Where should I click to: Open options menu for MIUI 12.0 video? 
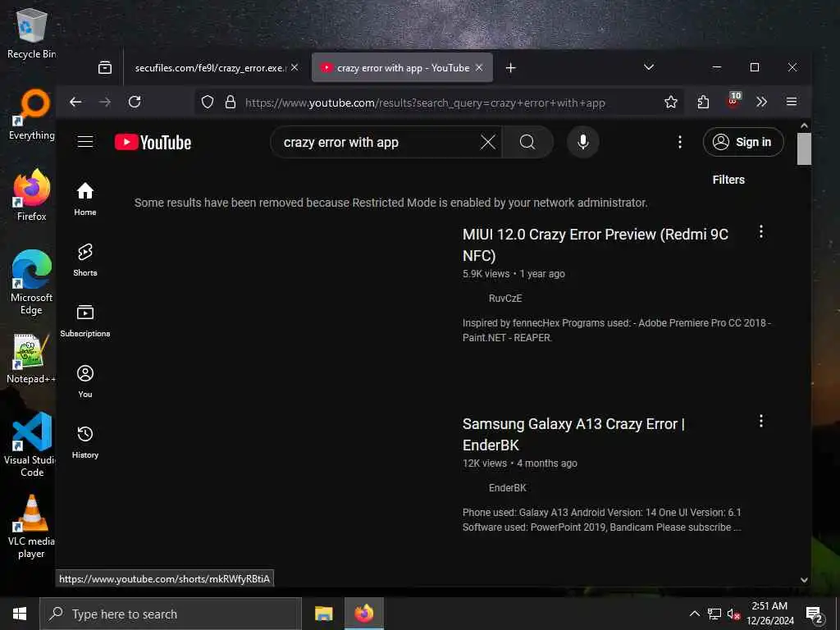click(760, 232)
